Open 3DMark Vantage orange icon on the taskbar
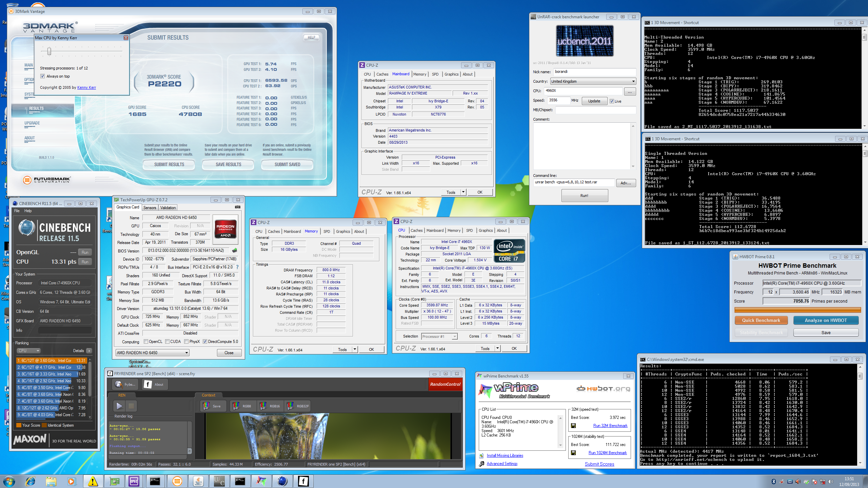Image resolution: width=868 pixels, height=488 pixels. point(177,481)
